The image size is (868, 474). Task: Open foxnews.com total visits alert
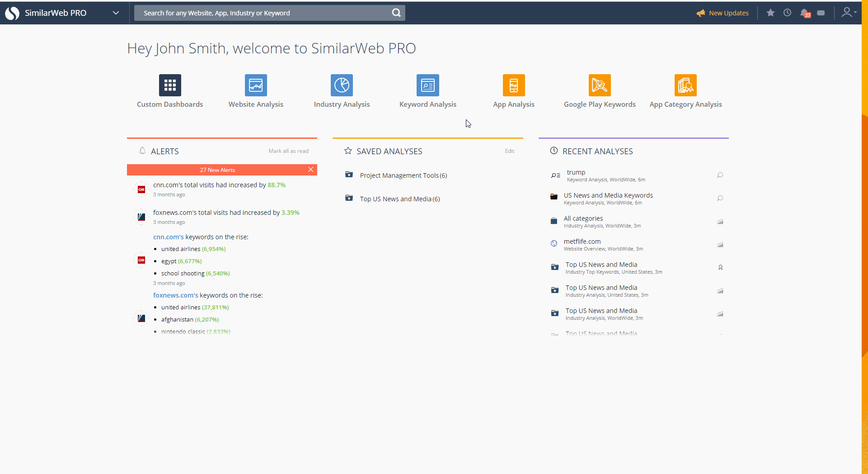pos(226,213)
